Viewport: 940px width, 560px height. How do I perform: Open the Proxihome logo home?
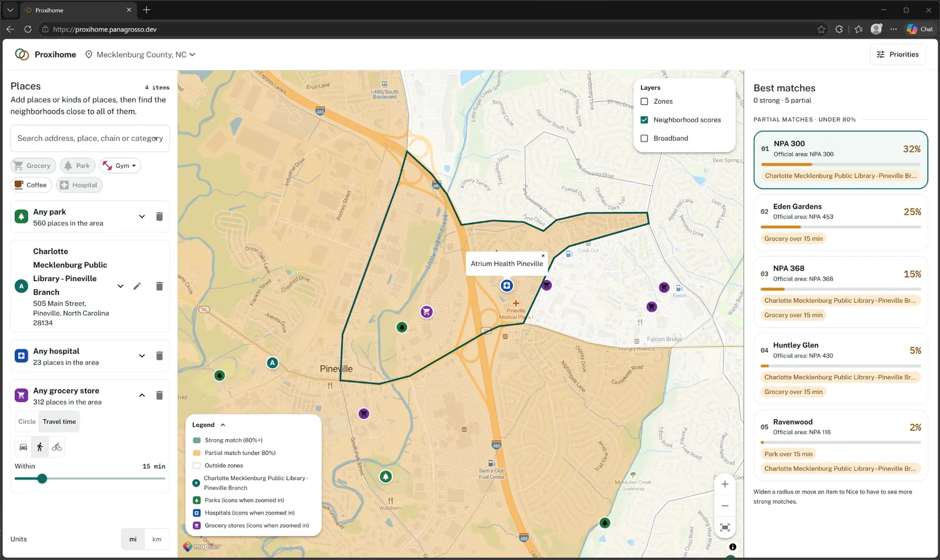46,55
